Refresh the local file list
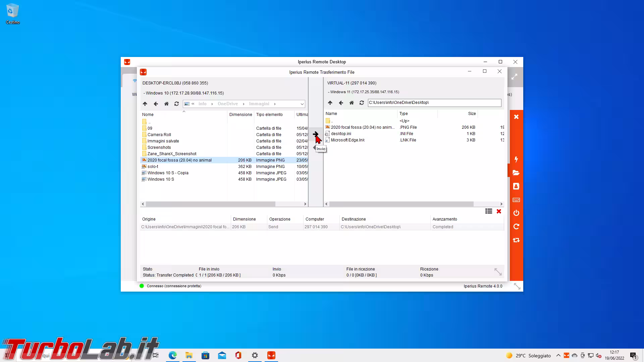Screen dimensions: 644x362 point(176,104)
